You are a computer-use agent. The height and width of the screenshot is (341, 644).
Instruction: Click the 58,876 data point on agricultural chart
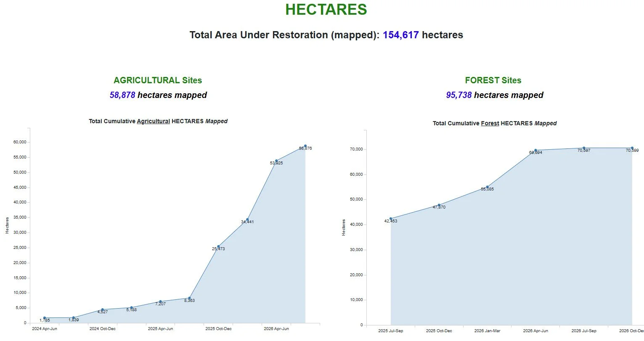[x=305, y=146]
